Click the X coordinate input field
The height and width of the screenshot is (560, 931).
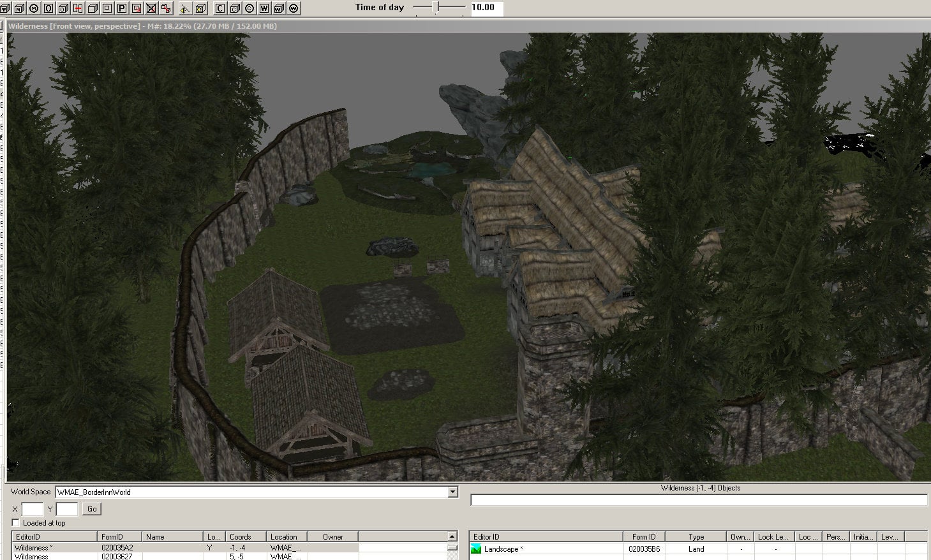[33, 509]
